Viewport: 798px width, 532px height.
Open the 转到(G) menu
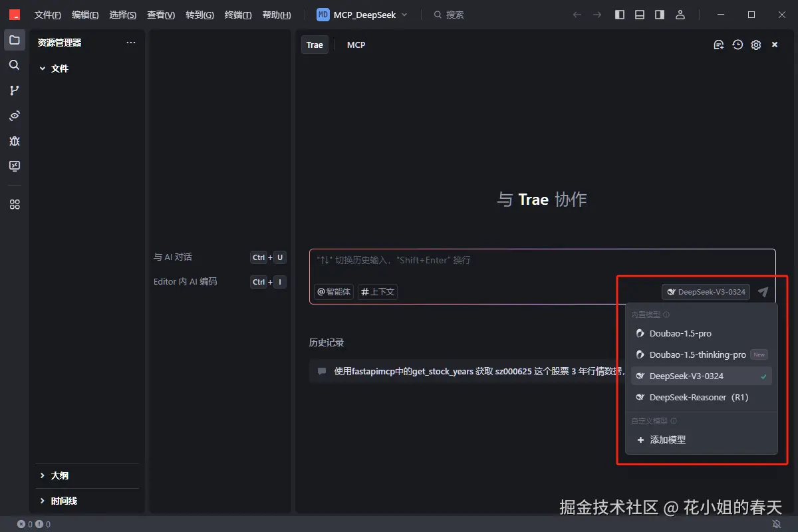click(x=199, y=15)
